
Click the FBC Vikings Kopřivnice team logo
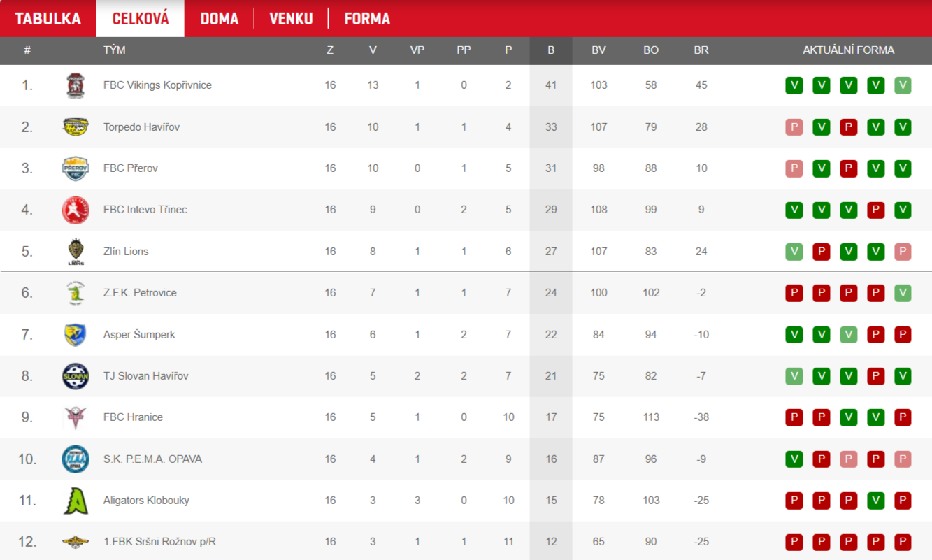[75, 85]
